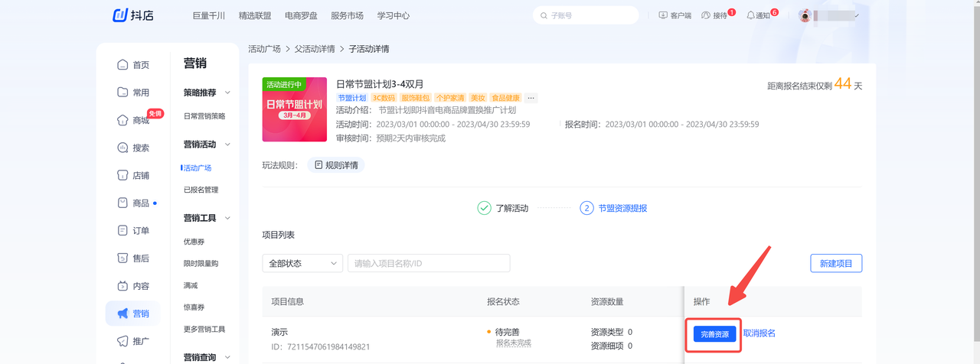This screenshot has height=364, width=980.
Task: Click 新建项目 button
Action: pos(836,263)
